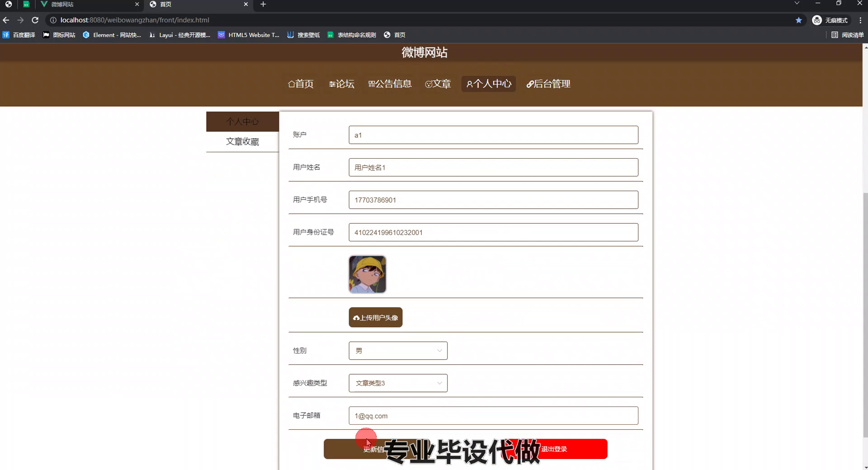Open 搜索壁纸 bookmark
868x470 pixels.
pyautogui.click(x=304, y=35)
